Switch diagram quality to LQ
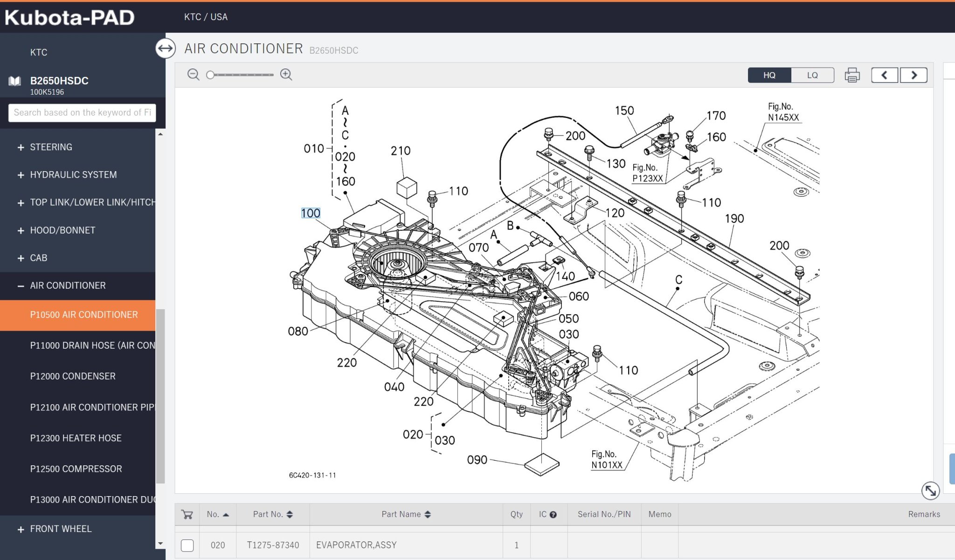This screenshot has height=560, width=955. coord(812,75)
